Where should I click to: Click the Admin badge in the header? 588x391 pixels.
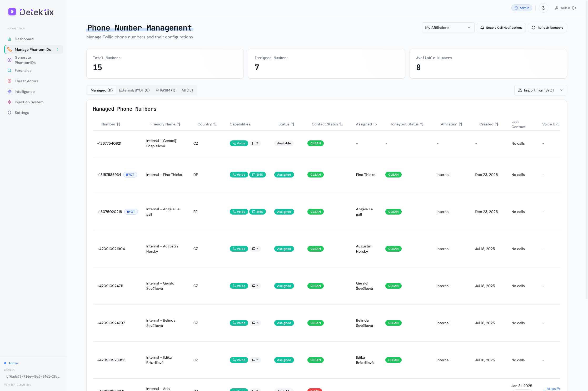[x=521, y=8]
